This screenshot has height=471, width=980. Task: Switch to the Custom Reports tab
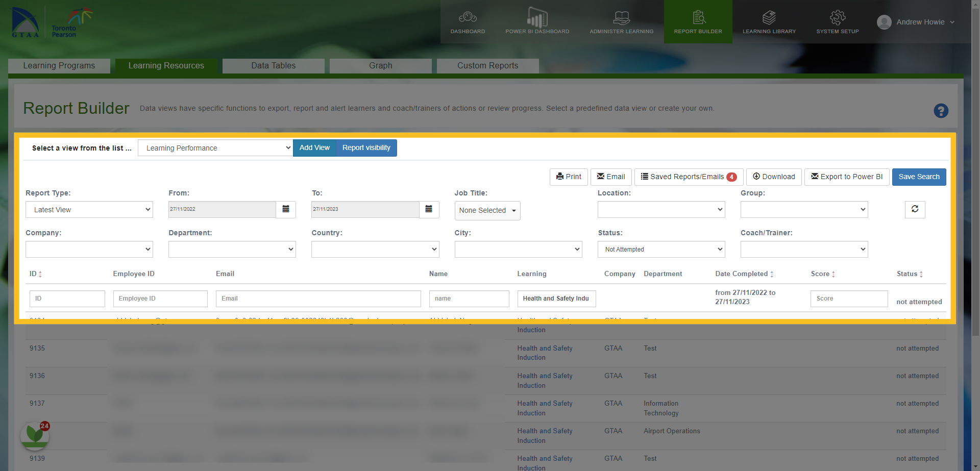[488, 66]
